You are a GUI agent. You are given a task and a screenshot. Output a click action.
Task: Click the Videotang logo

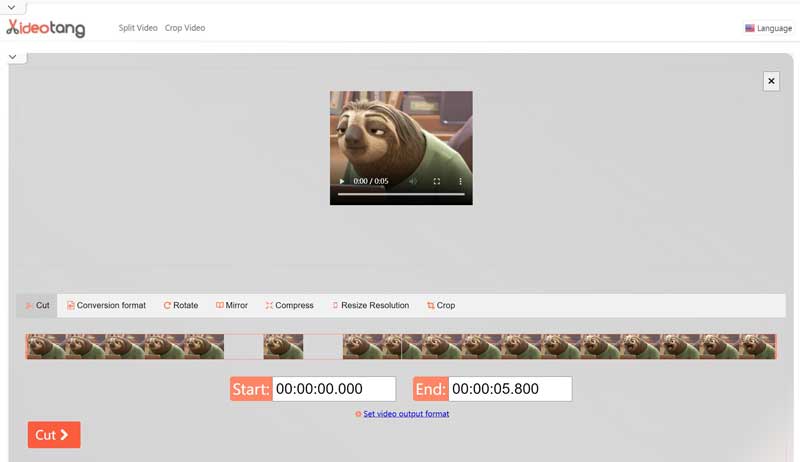(x=45, y=28)
